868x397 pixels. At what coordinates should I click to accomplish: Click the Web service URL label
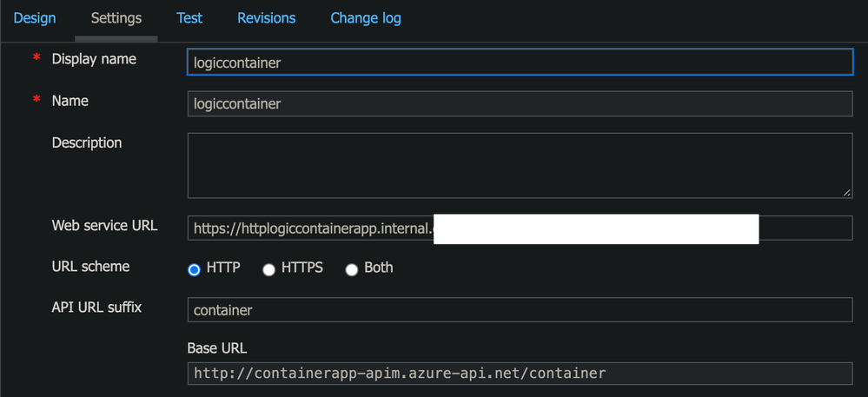[x=104, y=226]
